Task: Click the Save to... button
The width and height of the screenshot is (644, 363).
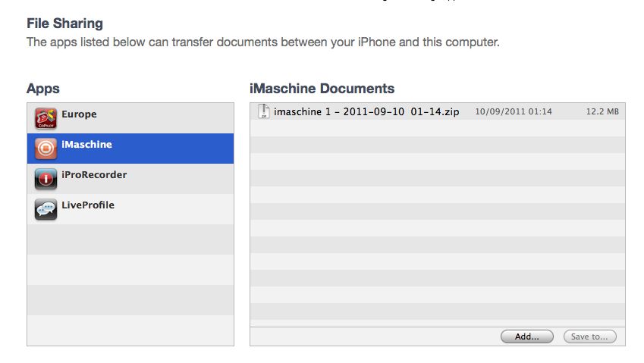Action: click(x=590, y=336)
